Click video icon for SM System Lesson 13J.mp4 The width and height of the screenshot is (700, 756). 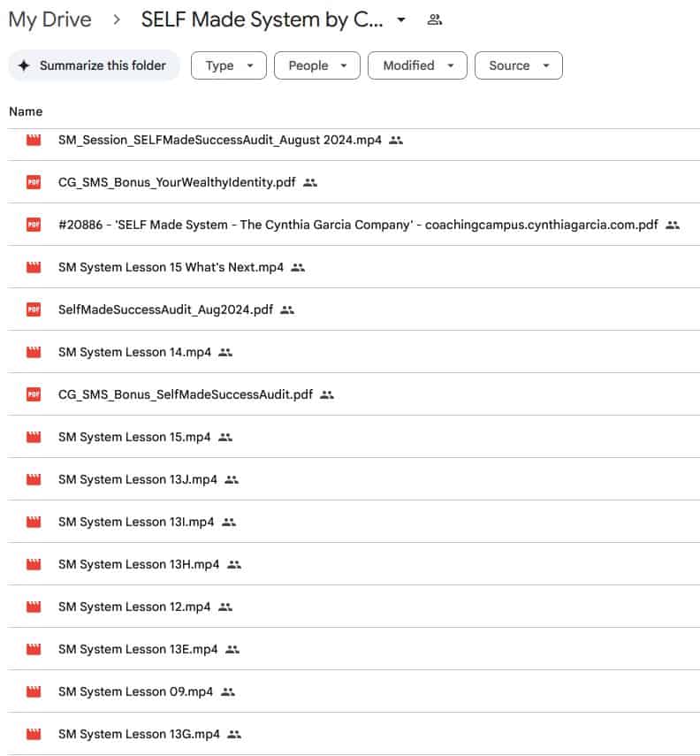pyautogui.click(x=34, y=479)
